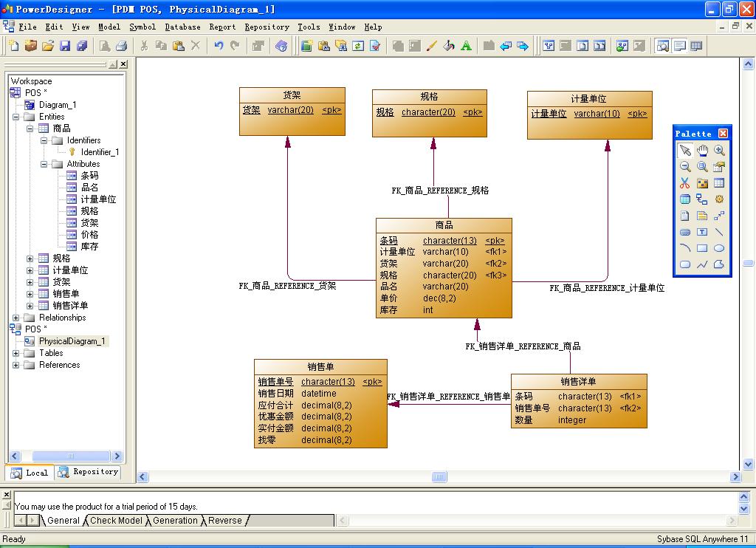
Task: Collapse the 商品 entity node
Action: click(x=30, y=129)
